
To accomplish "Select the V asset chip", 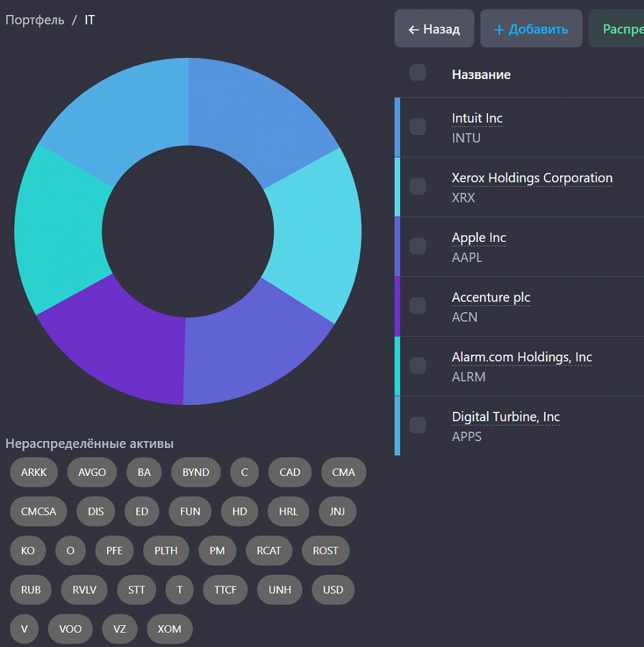I will (25, 629).
